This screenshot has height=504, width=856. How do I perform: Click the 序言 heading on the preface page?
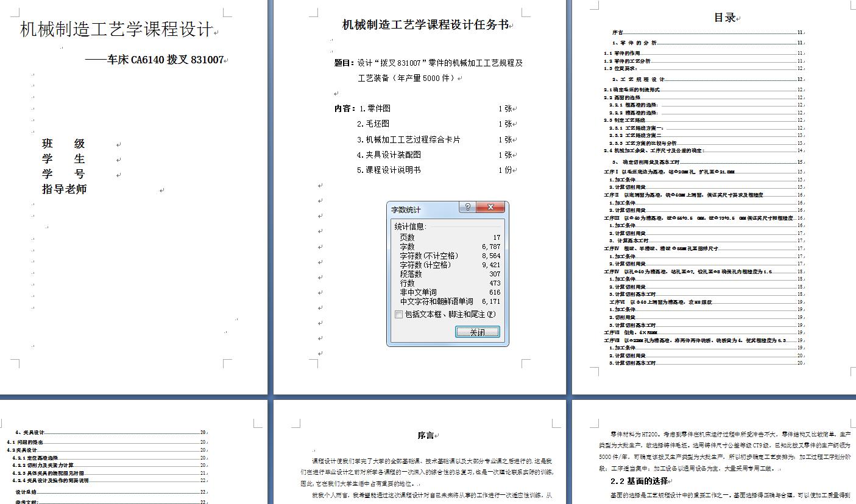[x=427, y=435]
